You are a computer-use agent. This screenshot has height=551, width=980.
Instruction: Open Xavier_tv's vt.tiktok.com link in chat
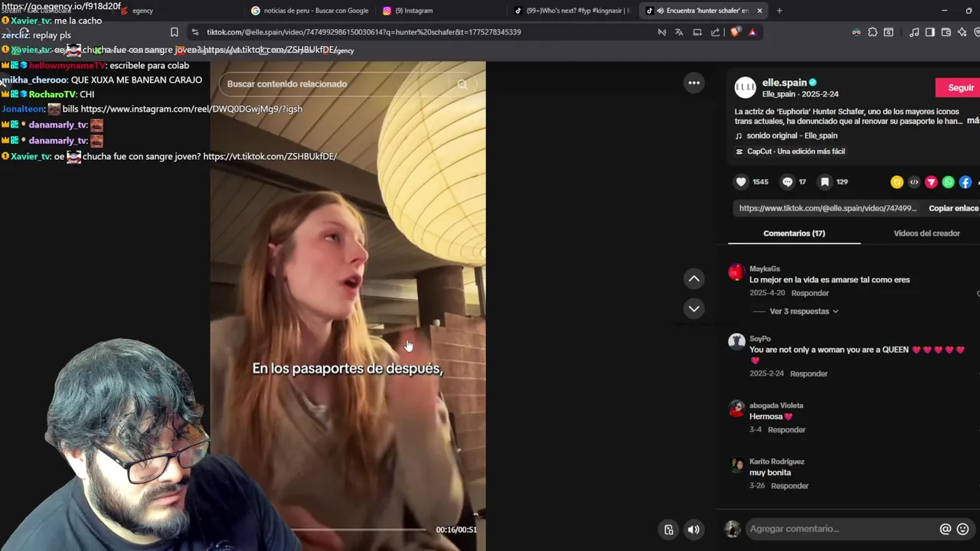pyautogui.click(x=269, y=156)
